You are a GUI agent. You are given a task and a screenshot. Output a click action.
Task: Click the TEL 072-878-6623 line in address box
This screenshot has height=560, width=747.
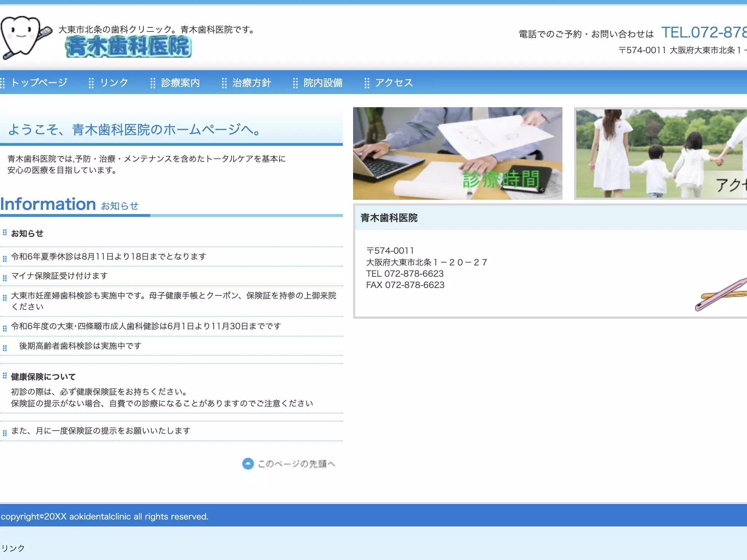pyautogui.click(x=405, y=273)
